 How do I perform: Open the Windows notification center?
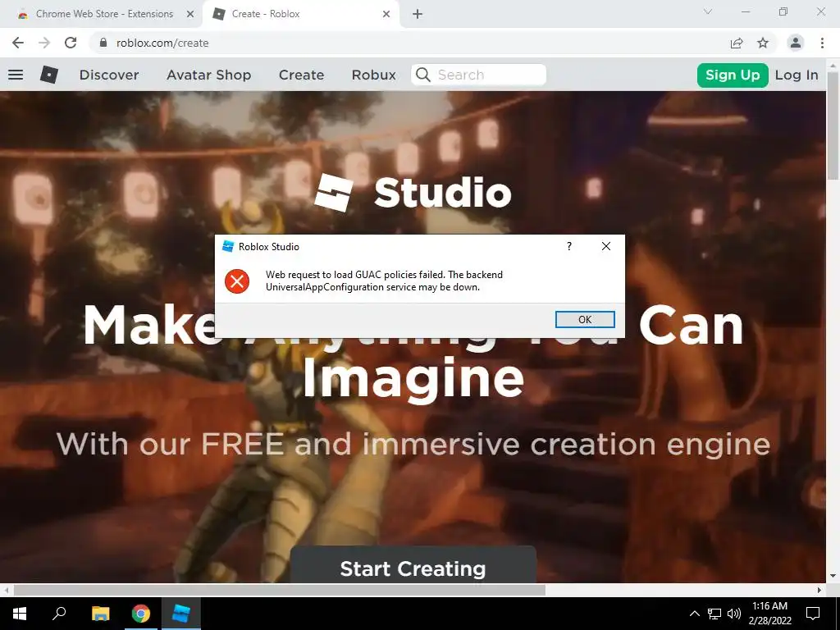point(813,614)
